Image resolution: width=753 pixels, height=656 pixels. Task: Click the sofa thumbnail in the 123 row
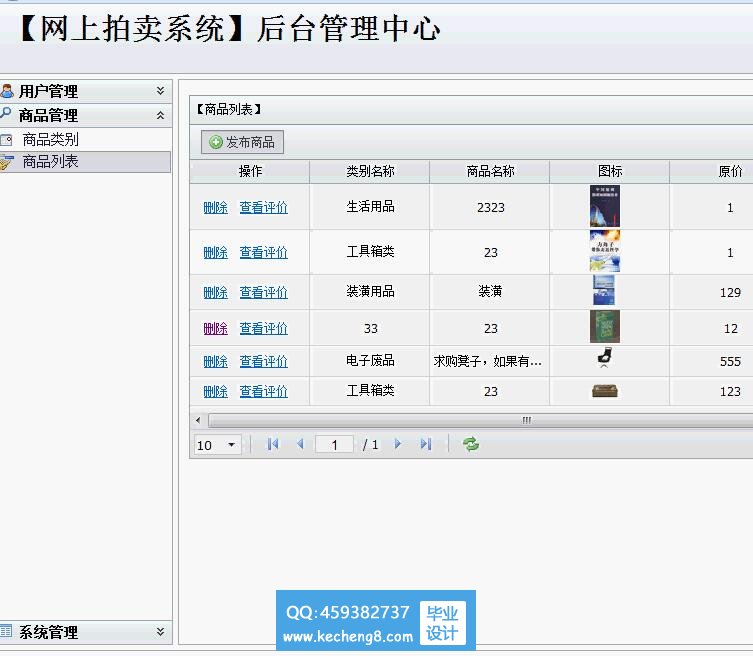click(605, 391)
